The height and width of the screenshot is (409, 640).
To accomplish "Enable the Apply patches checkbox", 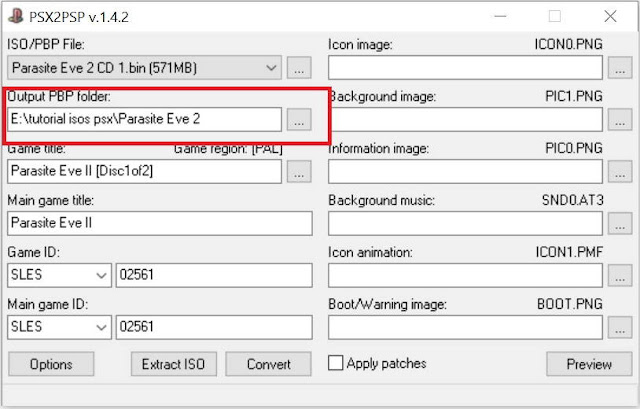I will 336,364.
